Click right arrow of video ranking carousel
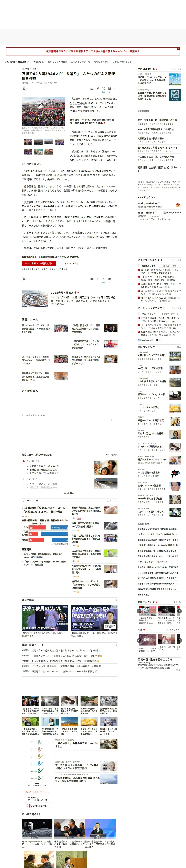 [180, 611]
